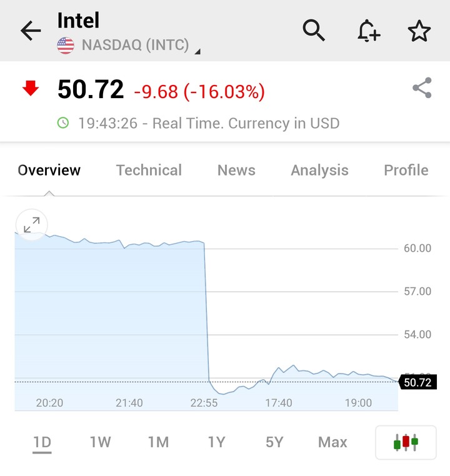Add Intel to watchlist with star

coord(419,31)
